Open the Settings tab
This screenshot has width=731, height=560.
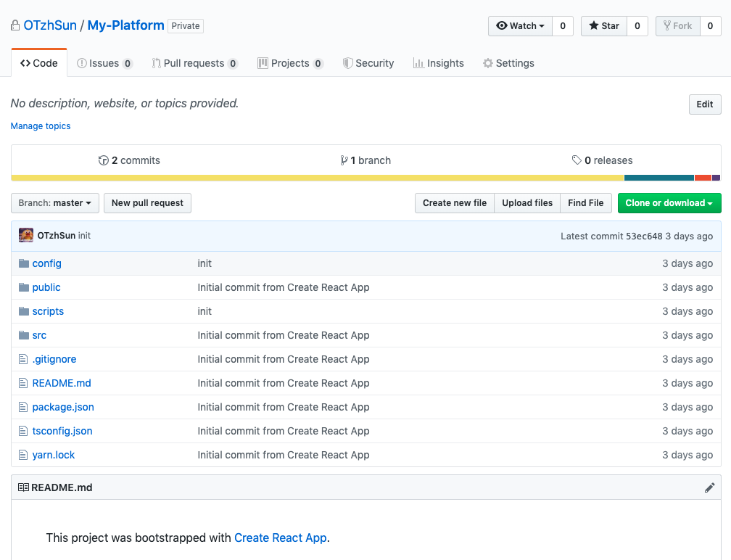click(508, 63)
